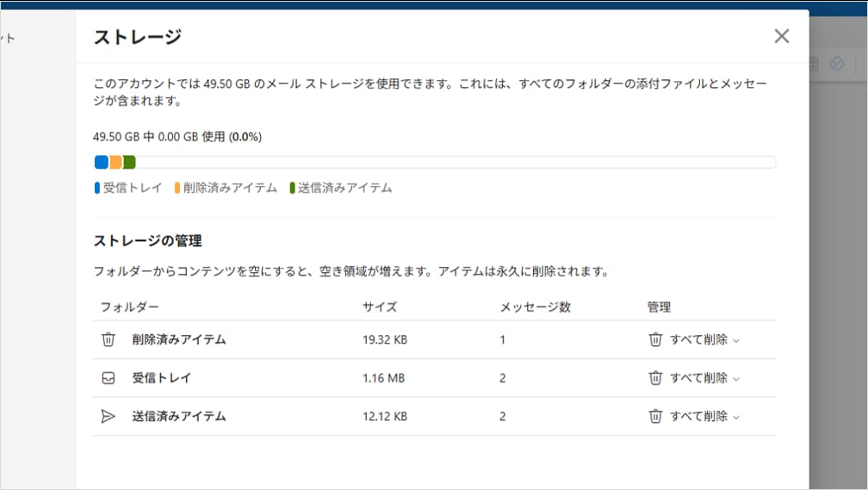Open すべて削除 chevron for 送信済みアイテム row
Viewport: 868px width, 490px height.
(x=736, y=417)
